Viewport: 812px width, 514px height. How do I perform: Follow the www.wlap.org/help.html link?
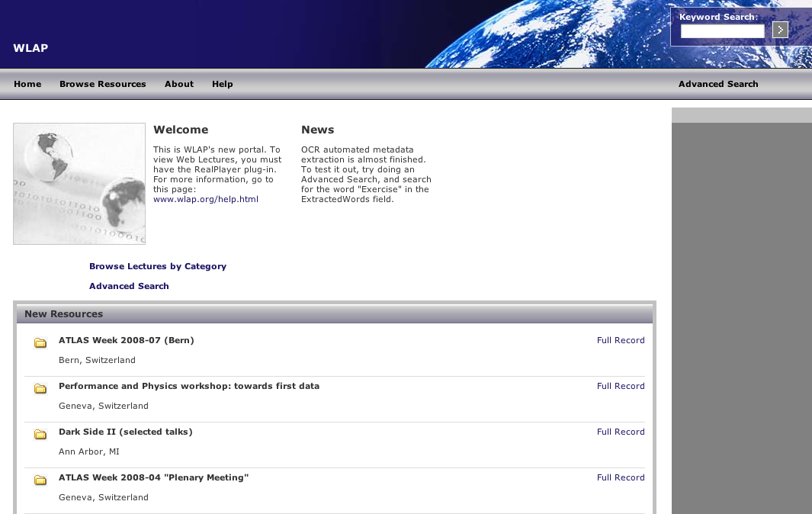[x=206, y=199]
